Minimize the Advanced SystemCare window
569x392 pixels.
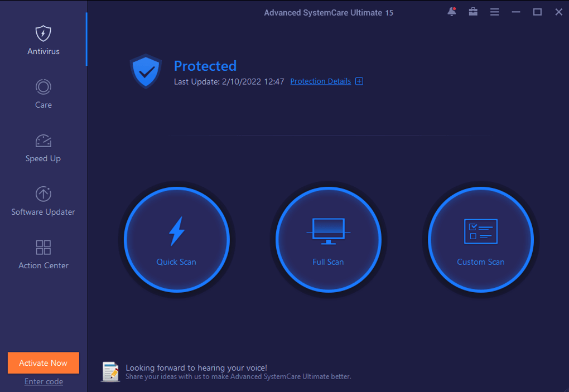coord(515,12)
